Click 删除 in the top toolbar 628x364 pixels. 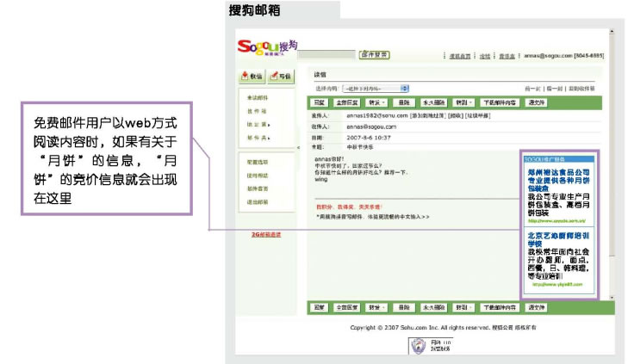[404, 102]
